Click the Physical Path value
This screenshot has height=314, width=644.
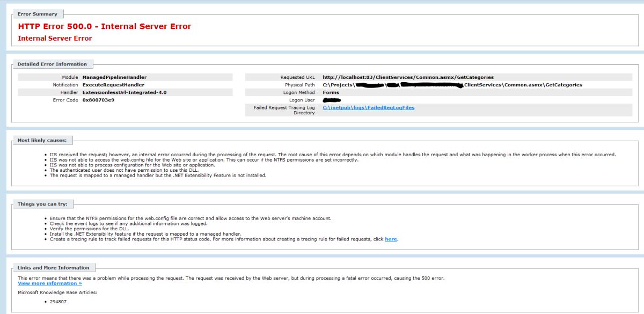point(452,85)
